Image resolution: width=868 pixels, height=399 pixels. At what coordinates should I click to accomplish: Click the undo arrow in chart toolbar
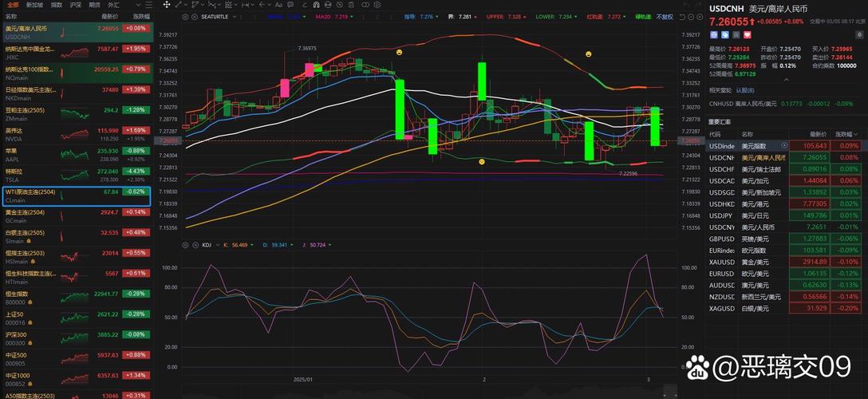pos(686,5)
